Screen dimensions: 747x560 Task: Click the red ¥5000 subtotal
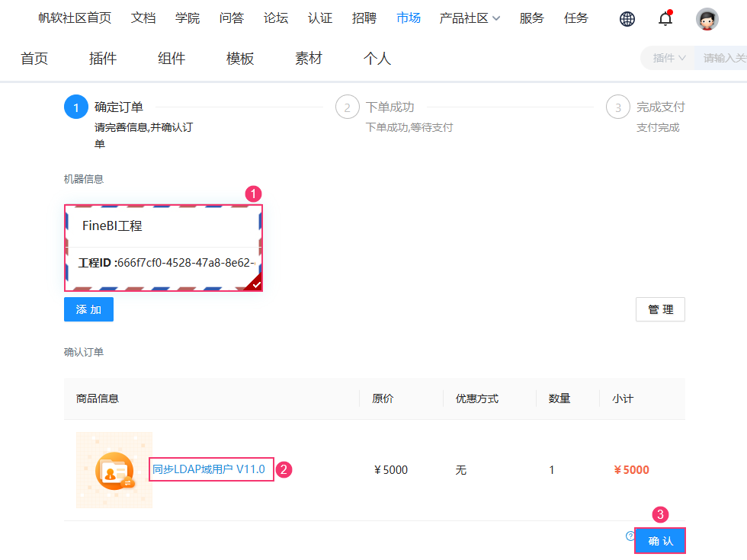[631, 470]
